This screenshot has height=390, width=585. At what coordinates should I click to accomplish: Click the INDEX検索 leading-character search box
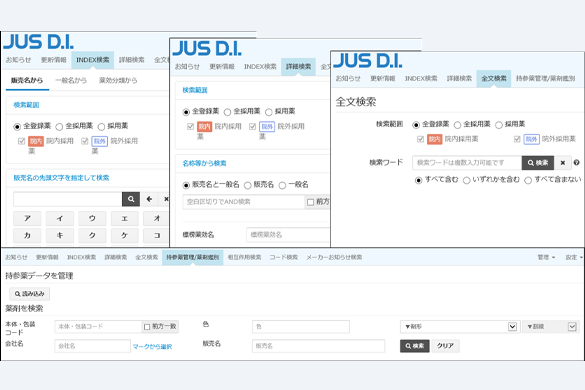click(68, 199)
